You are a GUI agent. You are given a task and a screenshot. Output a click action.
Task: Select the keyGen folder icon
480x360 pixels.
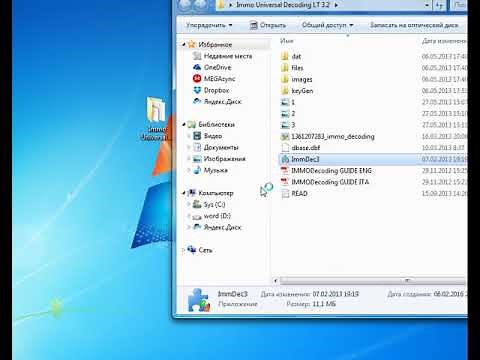(x=285, y=91)
